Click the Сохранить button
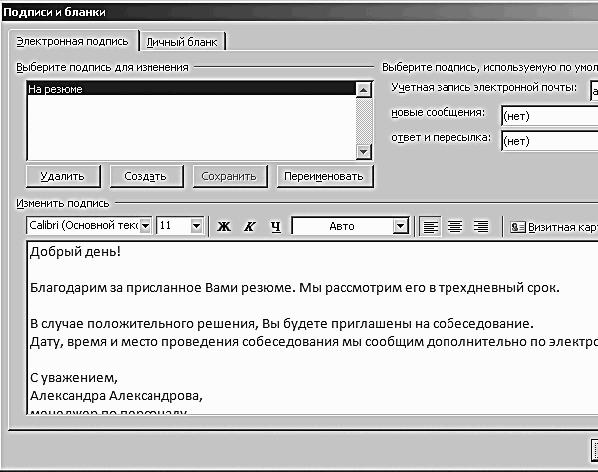 coord(230,177)
